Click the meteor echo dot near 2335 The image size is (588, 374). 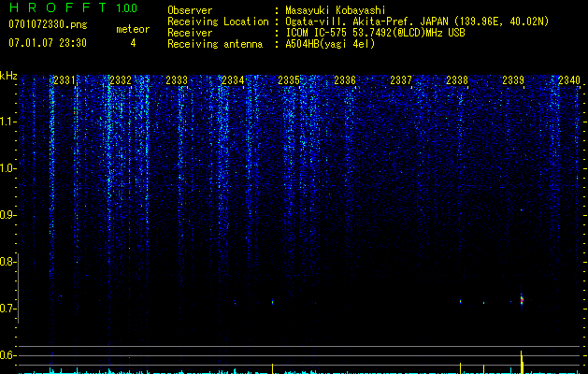[272, 302]
